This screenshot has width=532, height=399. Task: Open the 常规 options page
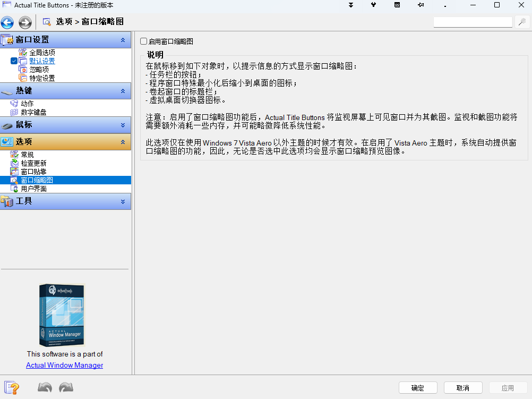coord(27,155)
